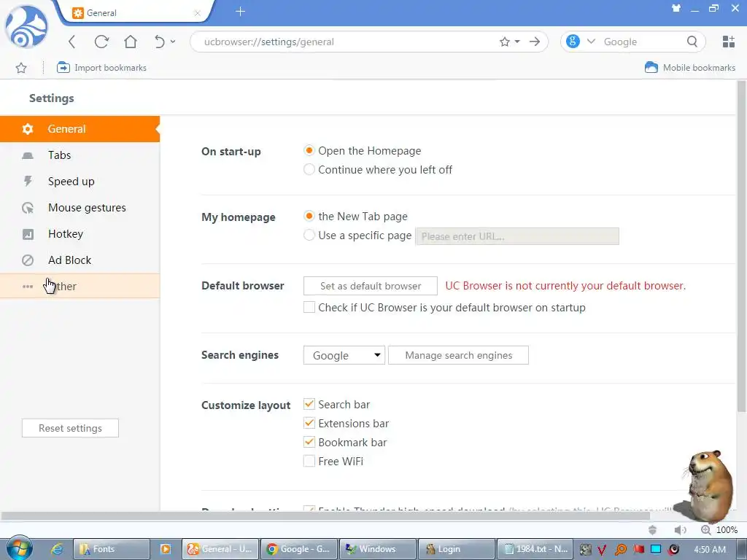The width and height of the screenshot is (747, 560).
Task: Select Continue where you left off
Action: pos(309,169)
